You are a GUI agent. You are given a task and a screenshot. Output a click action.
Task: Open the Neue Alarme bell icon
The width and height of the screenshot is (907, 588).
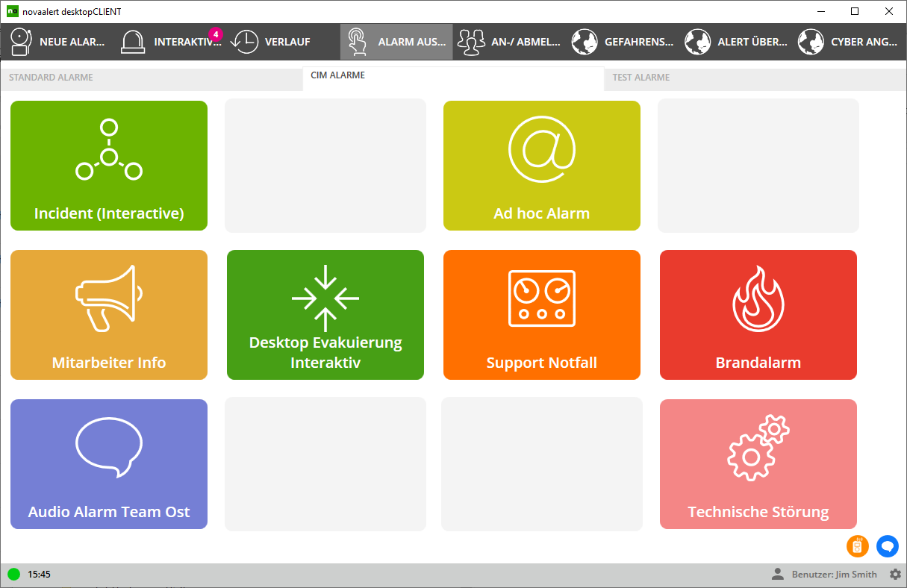click(21, 42)
